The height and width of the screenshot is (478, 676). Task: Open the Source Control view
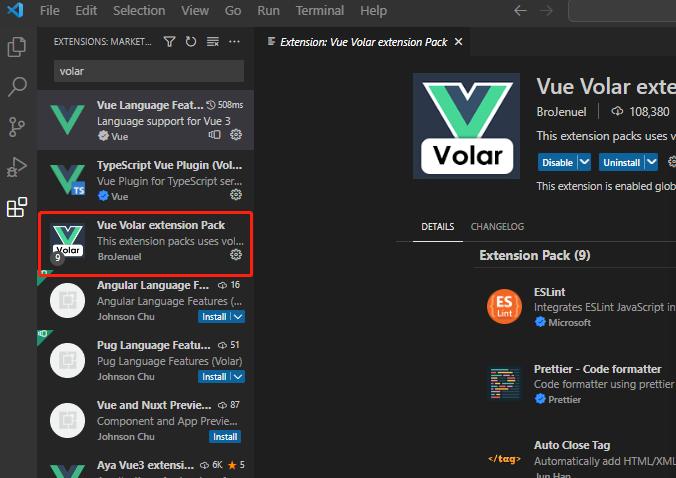(x=17, y=127)
